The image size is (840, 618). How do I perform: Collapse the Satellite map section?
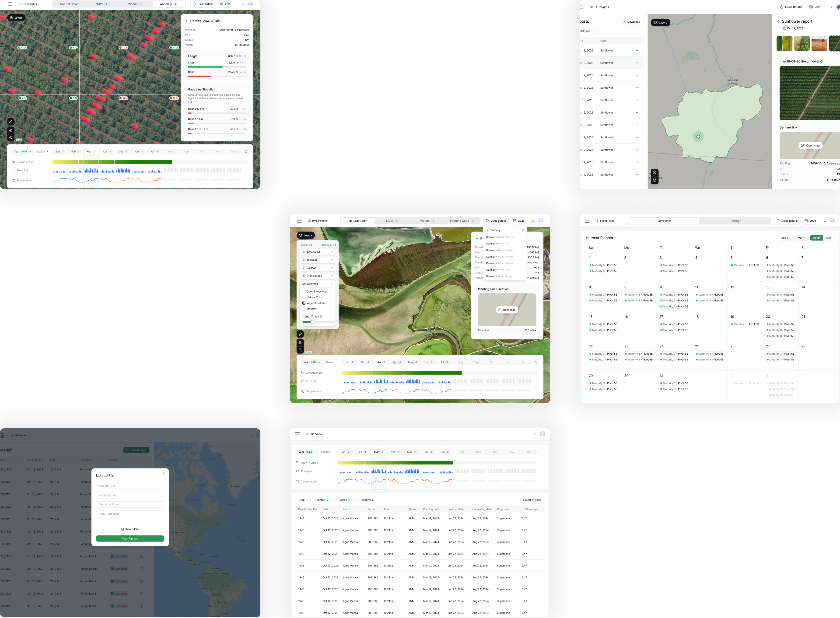pos(332,283)
